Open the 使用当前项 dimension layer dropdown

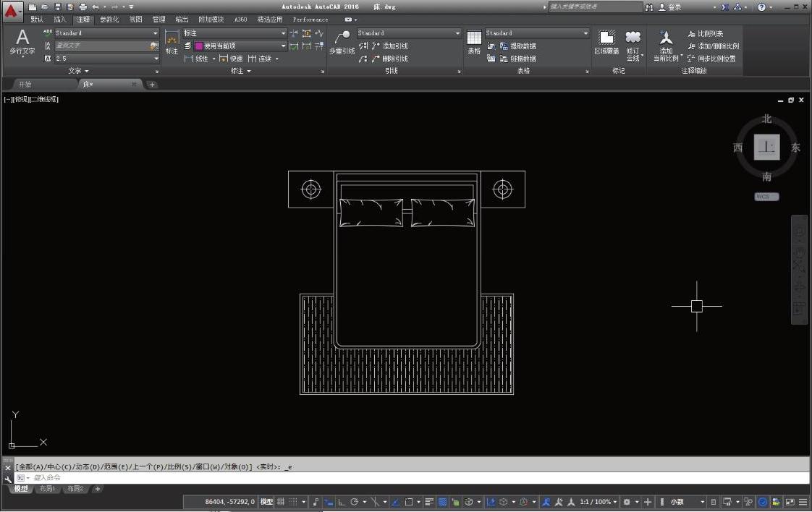(x=240, y=46)
